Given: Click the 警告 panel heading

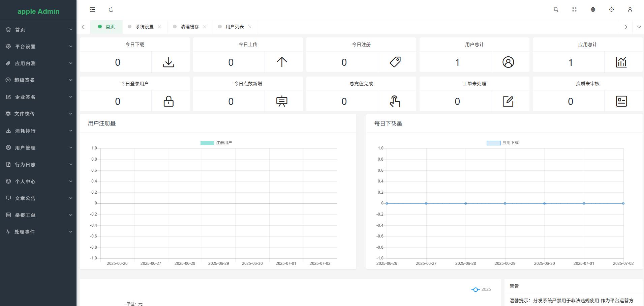Looking at the screenshot, I should coord(514,286).
